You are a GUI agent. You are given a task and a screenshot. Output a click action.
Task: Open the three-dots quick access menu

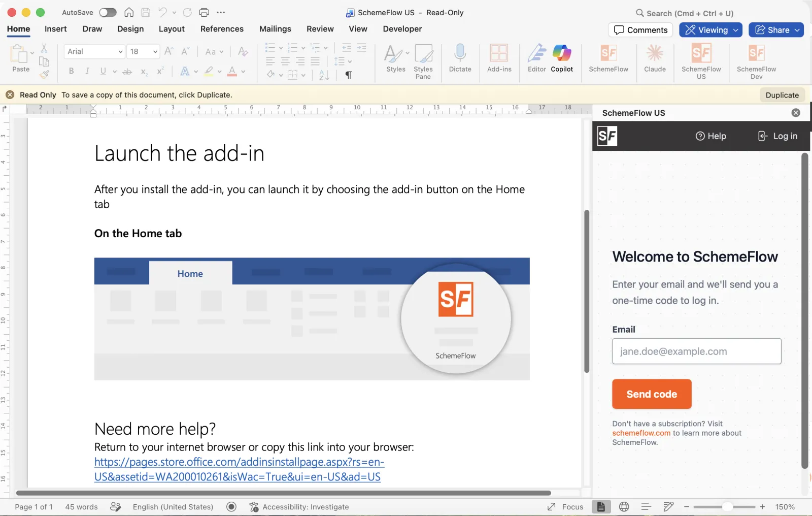(x=221, y=12)
